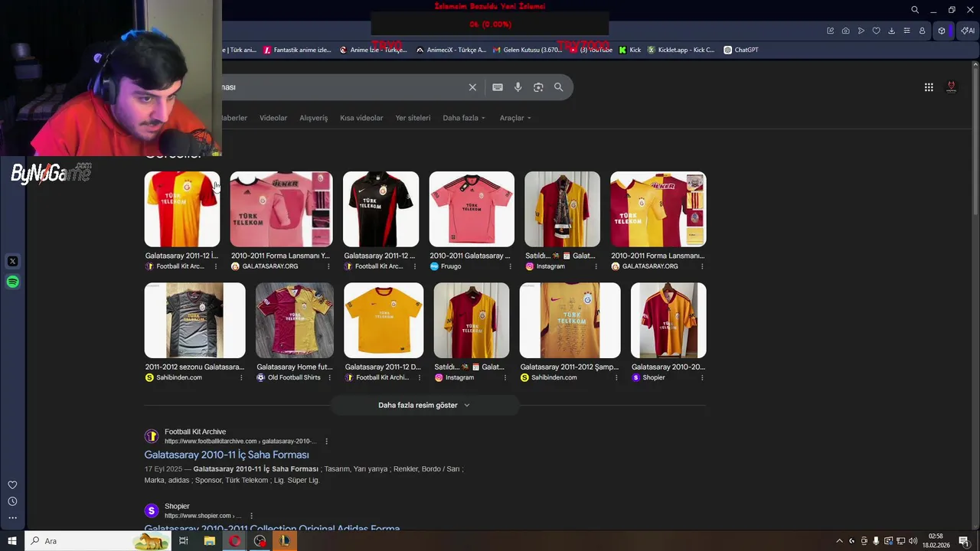Viewport: 980px width, 551px height.
Task: Open the on-screen keyboard input tool
Action: click(498, 87)
